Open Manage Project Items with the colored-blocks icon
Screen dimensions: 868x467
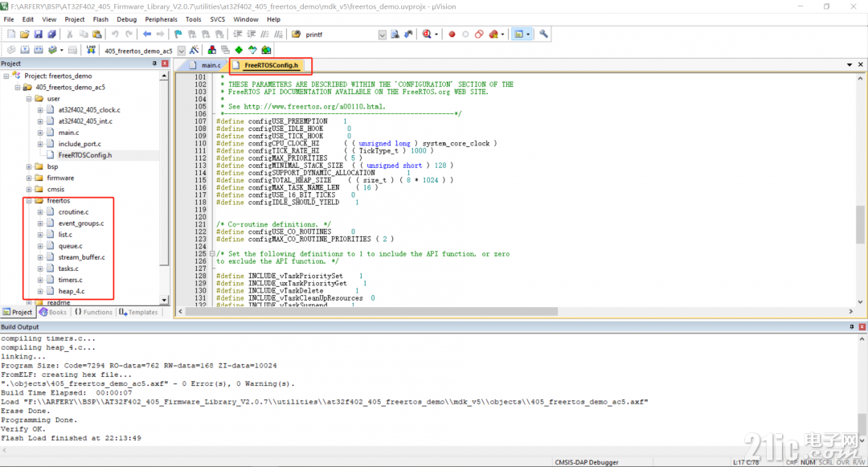pos(212,51)
